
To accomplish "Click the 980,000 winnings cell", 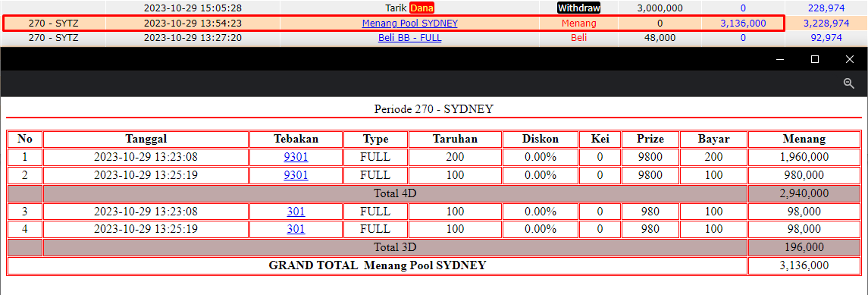I will point(804,175).
